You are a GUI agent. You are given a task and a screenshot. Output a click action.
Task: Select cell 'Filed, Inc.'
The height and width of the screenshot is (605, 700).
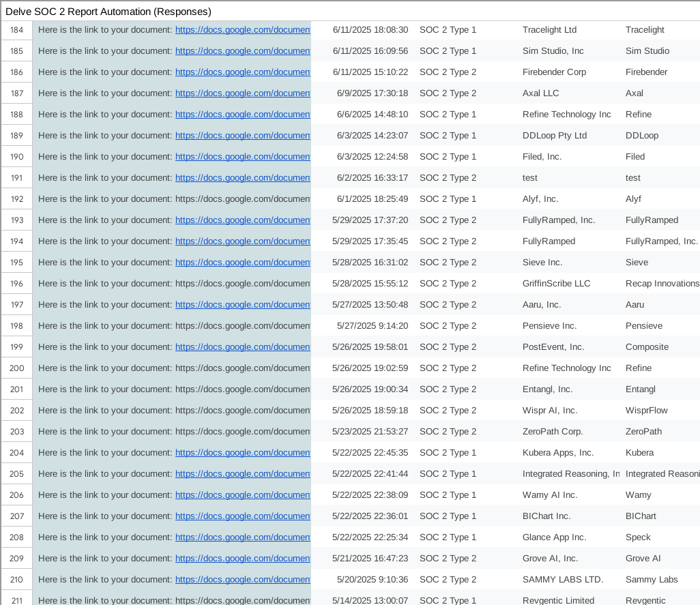point(542,157)
